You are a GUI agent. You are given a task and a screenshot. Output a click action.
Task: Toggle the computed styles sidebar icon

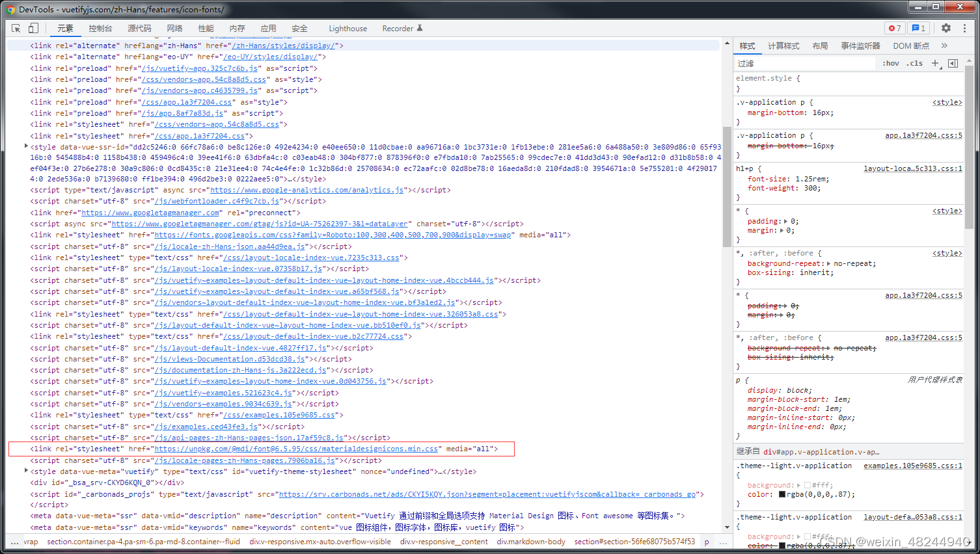click(951, 63)
